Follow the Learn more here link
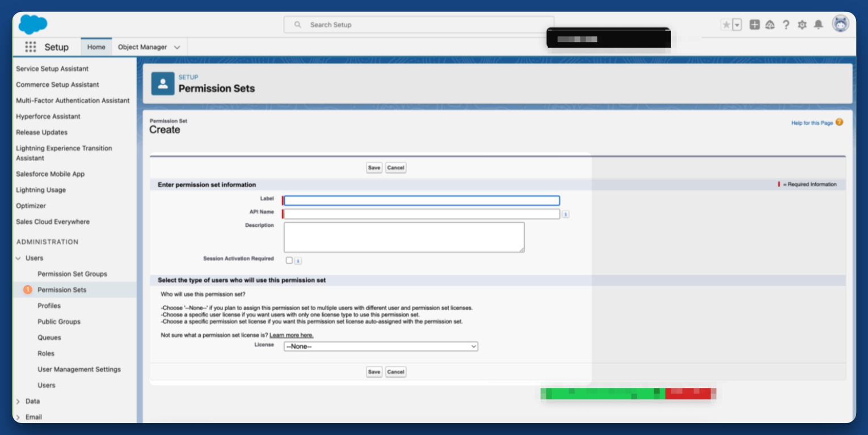The height and width of the screenshot is (435, 868). [292, 335]
